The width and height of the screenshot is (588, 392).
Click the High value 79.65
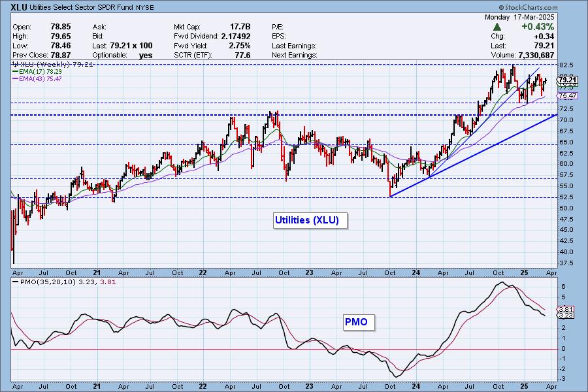[60, 37]
